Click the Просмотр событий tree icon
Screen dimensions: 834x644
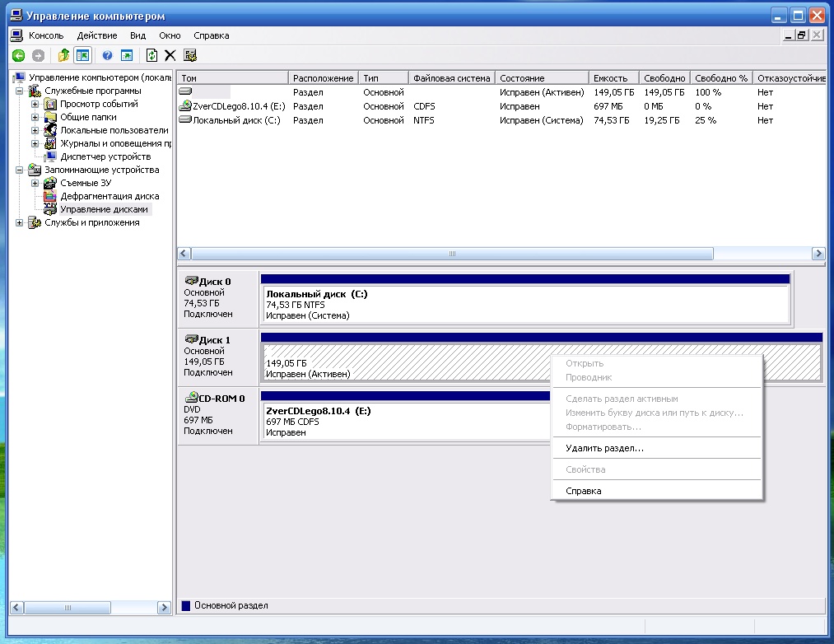click(x=50, y=104)
